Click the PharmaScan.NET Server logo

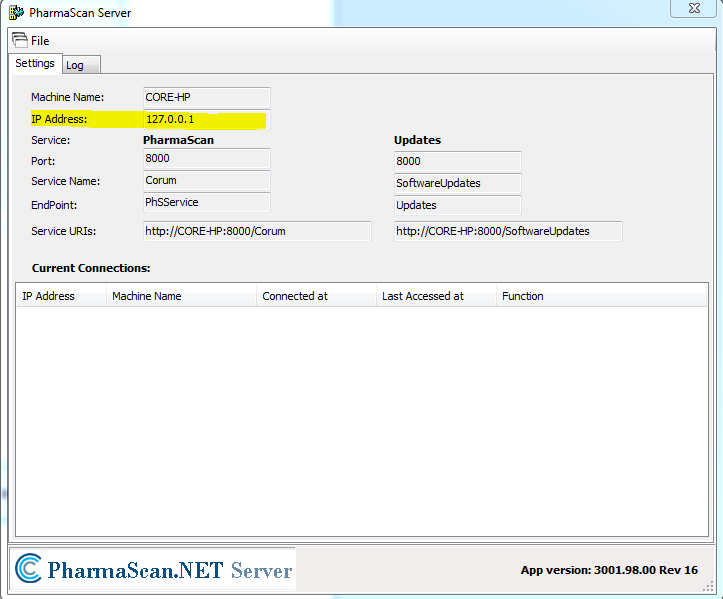(155, 570)
